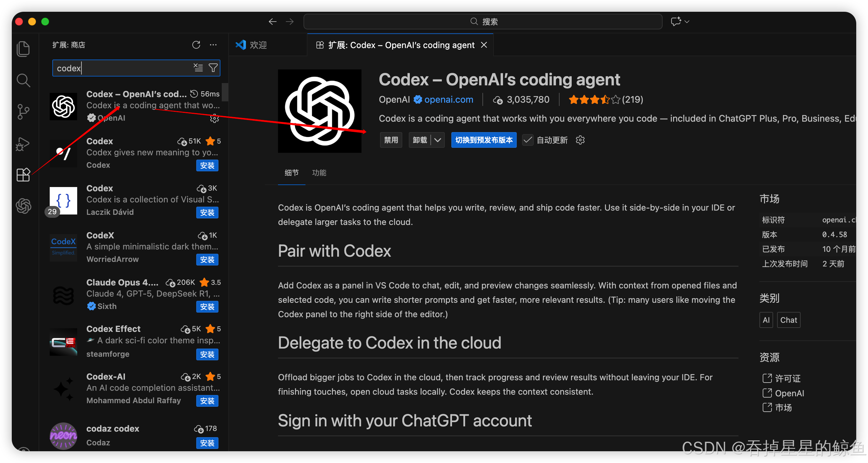Install the Codex Effect theme extension
Screen dimensions: 868x463
point(207,354)
